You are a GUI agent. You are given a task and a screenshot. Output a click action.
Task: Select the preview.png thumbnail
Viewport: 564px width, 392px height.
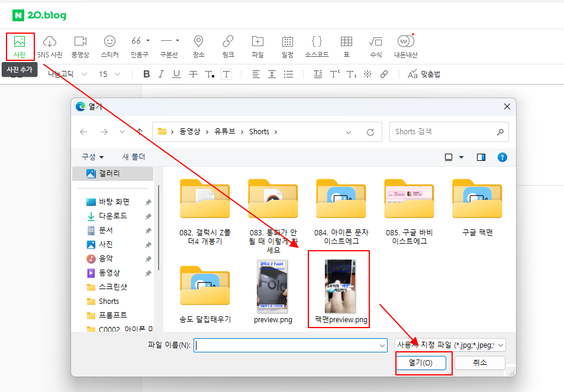coord(272,286)
